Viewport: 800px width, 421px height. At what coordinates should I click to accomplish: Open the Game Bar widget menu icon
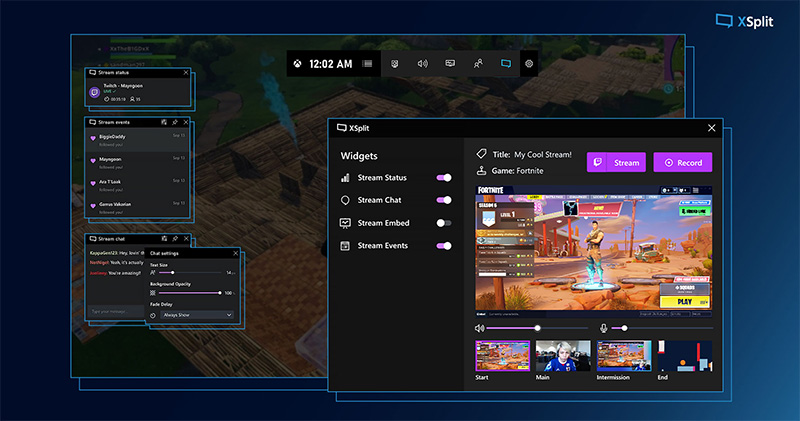point(368,64)
